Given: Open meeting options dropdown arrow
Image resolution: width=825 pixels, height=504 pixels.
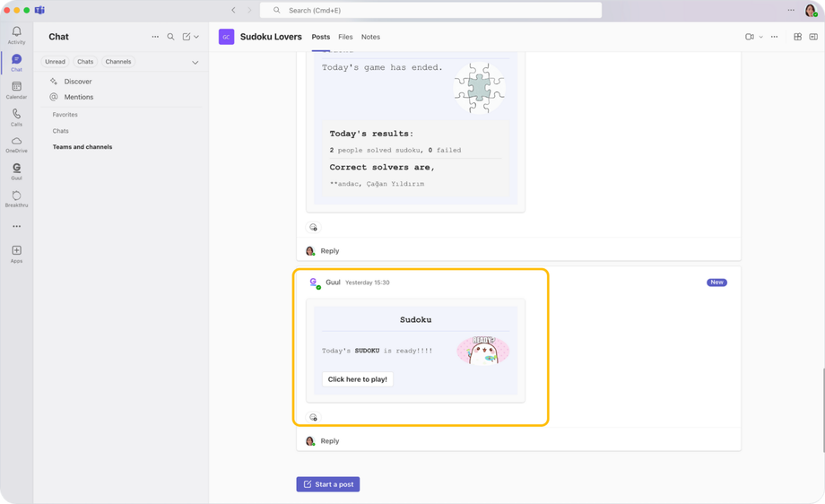Looking at the screenshot, I should pos(761,37).
